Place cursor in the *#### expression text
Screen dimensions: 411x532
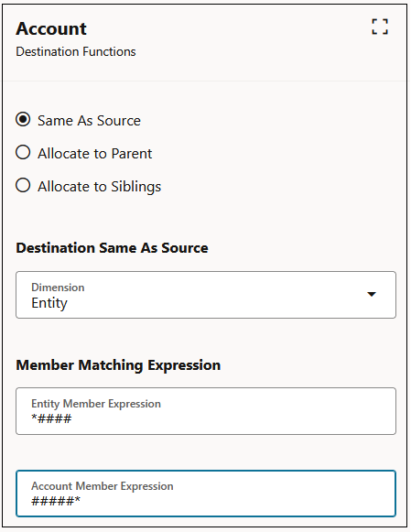(x=51, y=418)
